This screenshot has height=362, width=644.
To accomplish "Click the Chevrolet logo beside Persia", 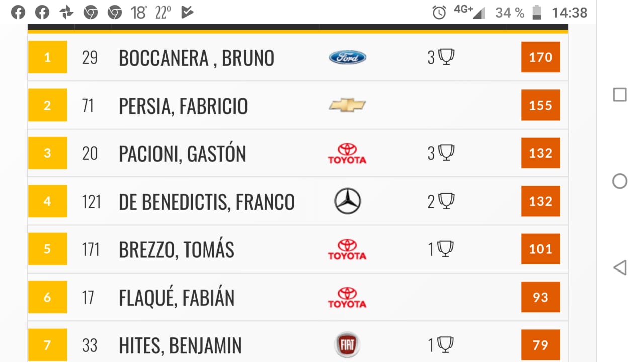I will [347, 105].
